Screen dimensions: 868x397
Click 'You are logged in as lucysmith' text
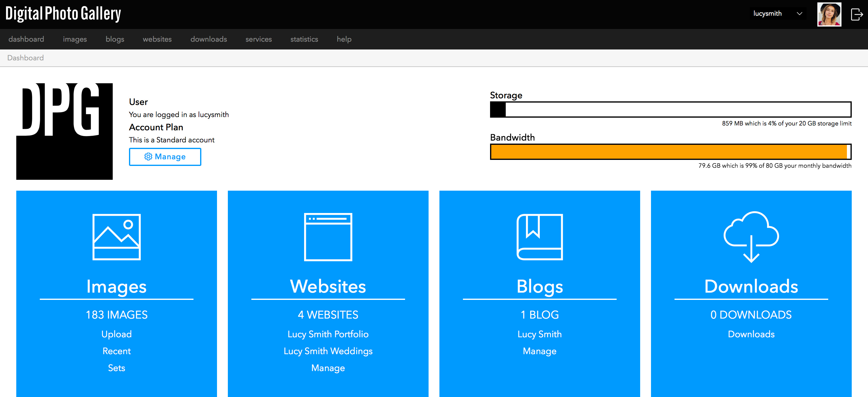(x=179, y=115)
